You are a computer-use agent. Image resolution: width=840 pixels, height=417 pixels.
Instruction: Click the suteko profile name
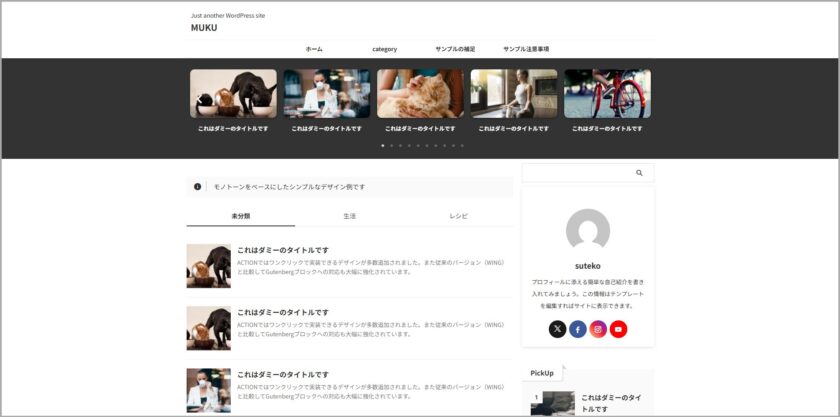point(588,266)
